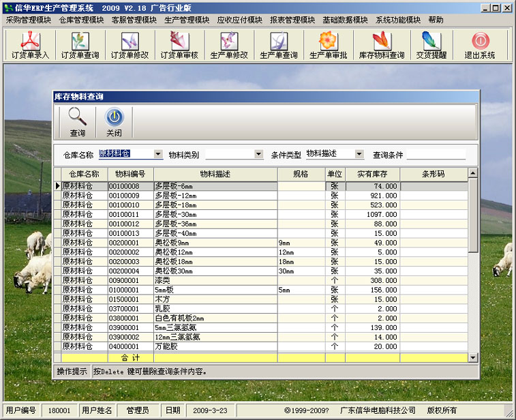Select stock value 921.000
This screenshot has width=516, height=420.
coord(373,196)
